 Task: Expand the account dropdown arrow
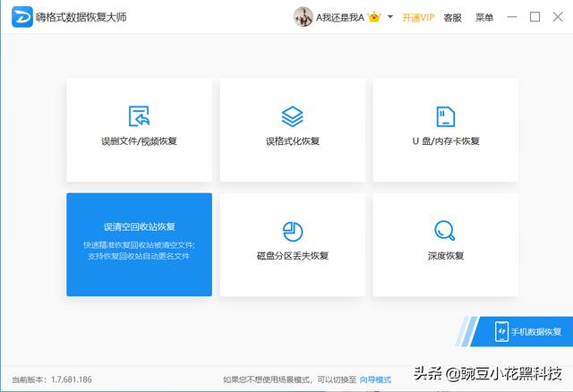[x=390, y=17]
